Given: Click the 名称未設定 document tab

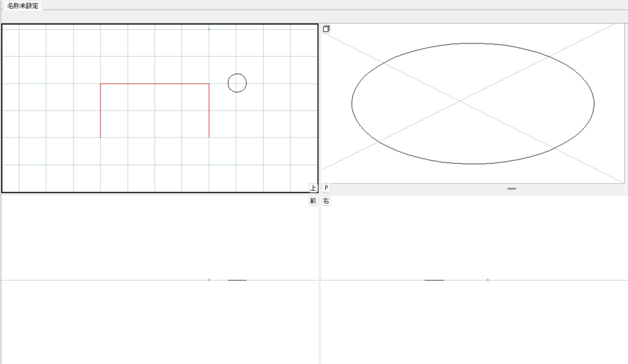Looking at the screenshot, I should [23, 5].
